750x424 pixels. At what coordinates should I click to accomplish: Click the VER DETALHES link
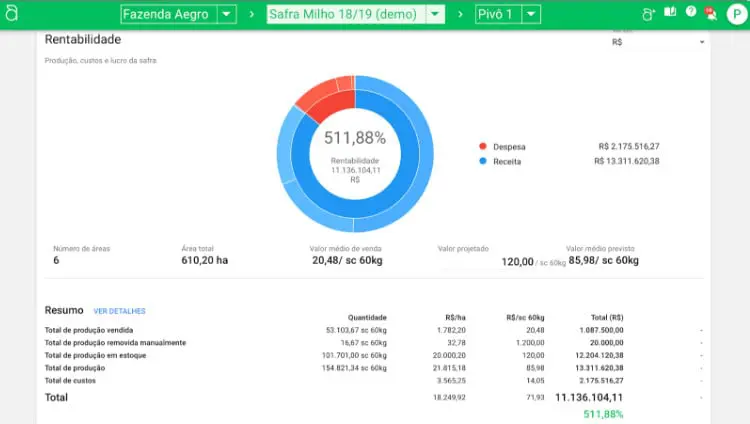[x=119, y=311]
